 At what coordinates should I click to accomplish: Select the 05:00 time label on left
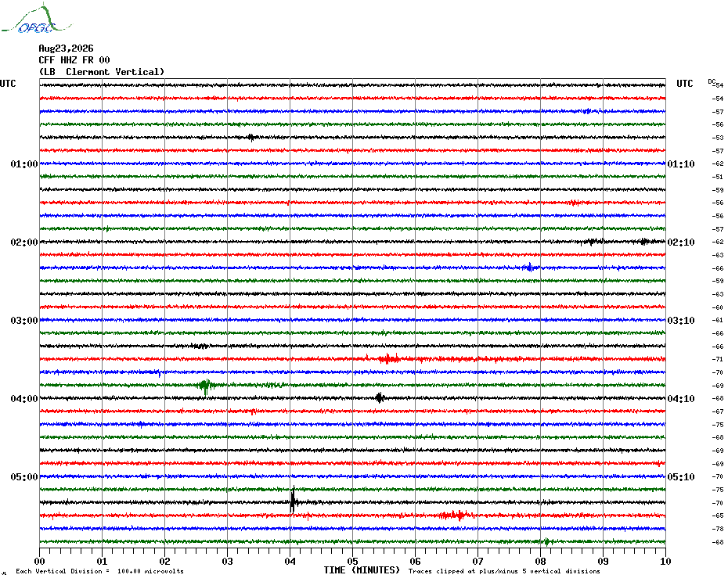pyautogui.click(x=24, y=477)
